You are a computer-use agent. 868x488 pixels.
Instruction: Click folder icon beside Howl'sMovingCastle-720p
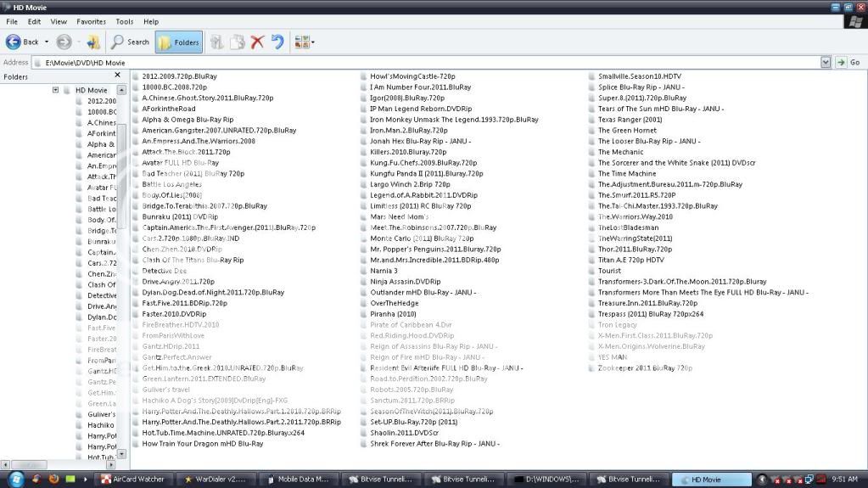tap(364, 76)
